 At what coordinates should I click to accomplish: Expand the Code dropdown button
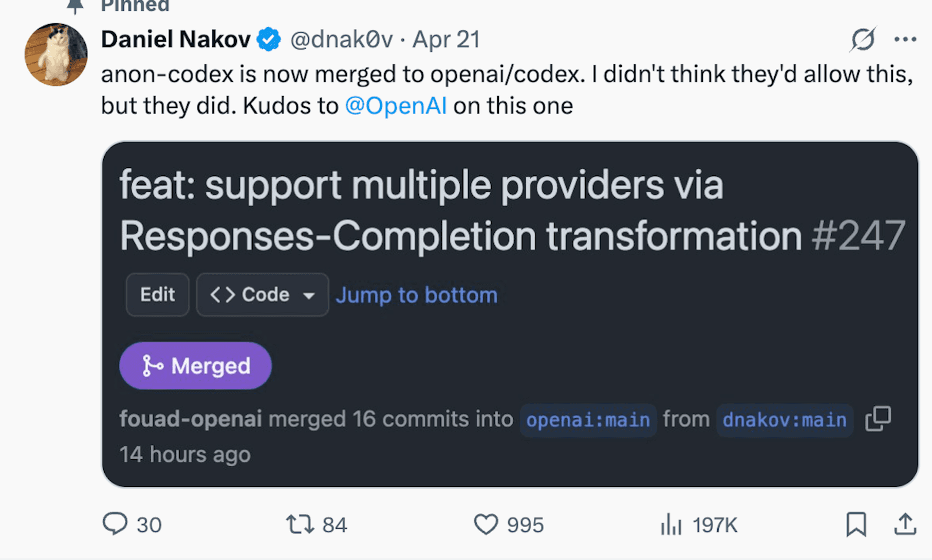(262, 295)
